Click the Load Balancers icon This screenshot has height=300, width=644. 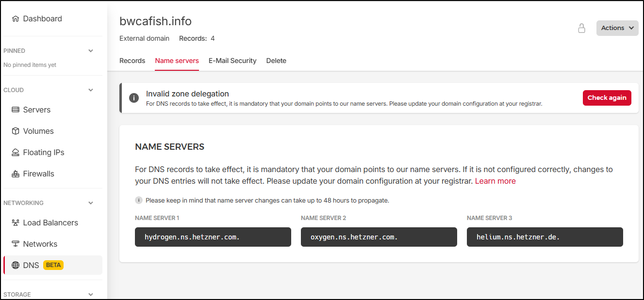point(16,223)
